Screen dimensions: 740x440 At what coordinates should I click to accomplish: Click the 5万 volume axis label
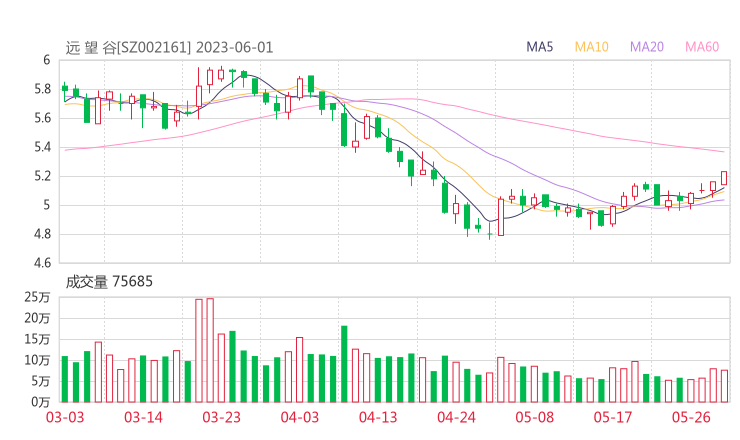(x=40, y=381)
